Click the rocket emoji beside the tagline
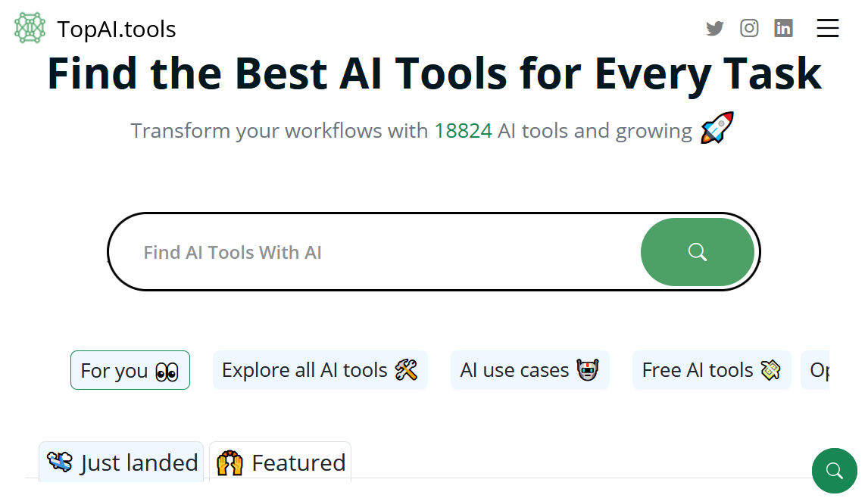The image size is (868, 498). [x=717, y=128]
